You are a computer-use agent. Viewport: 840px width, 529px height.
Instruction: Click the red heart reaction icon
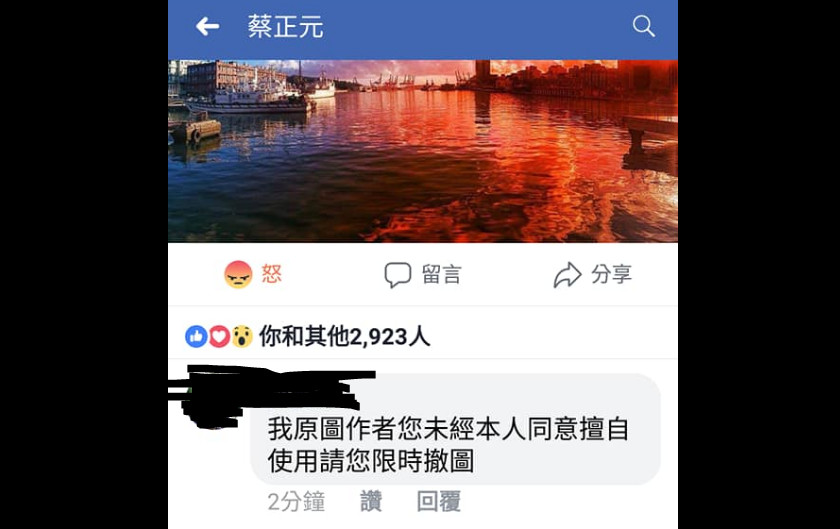pos(219,337)
